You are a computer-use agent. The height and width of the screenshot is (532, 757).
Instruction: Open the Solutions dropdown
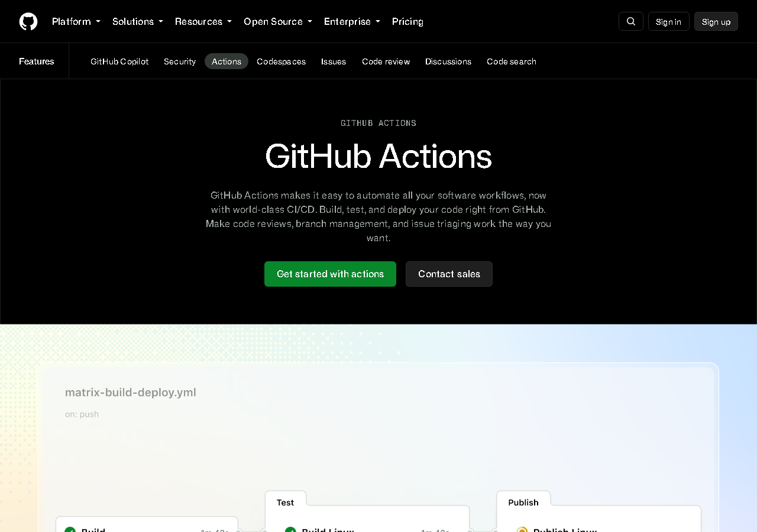pyautogui.click(x=138, y=21)
